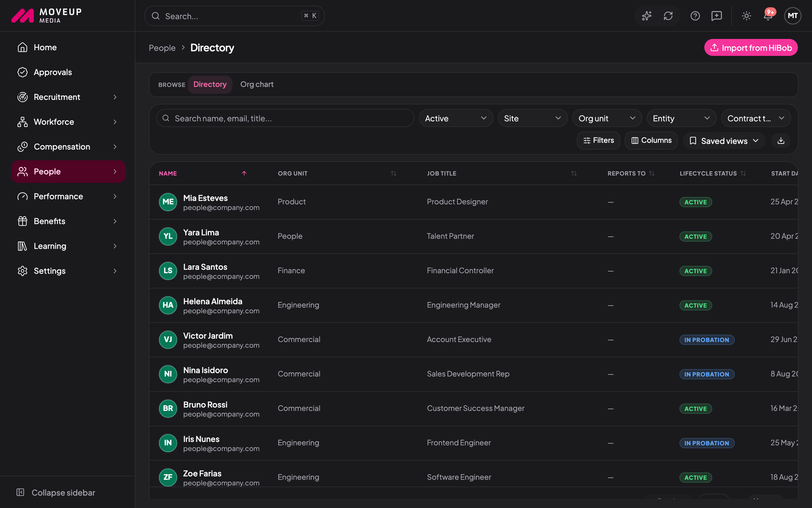The image size is (812, 508).
Task: Click the download export icon
Action: [x=781, y=141]
